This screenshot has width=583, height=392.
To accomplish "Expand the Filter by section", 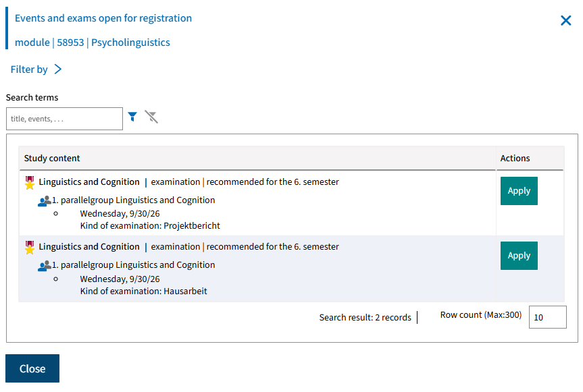I will (36, 69).
